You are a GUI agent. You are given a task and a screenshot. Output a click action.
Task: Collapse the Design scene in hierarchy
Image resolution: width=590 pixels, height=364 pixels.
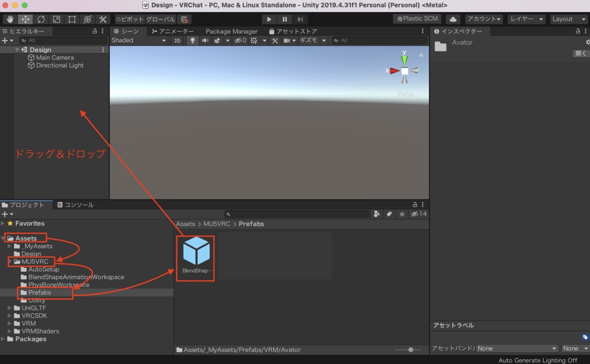tap(17, 50)
